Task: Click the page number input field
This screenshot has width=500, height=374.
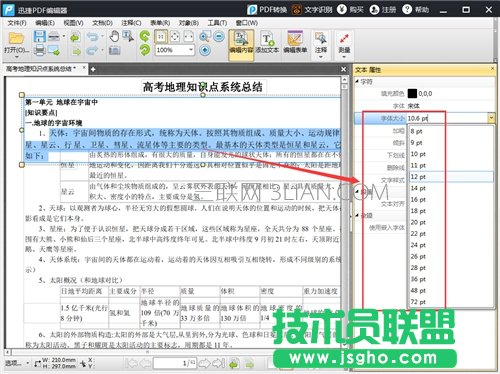Action: tap(175, 363)
